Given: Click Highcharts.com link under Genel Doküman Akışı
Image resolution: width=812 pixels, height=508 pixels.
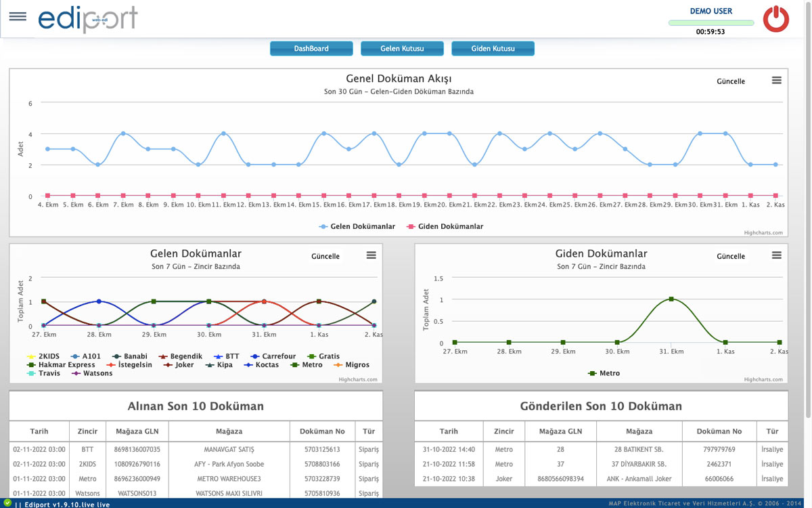Looking at the screenshot, I should [x=763, y=232].
